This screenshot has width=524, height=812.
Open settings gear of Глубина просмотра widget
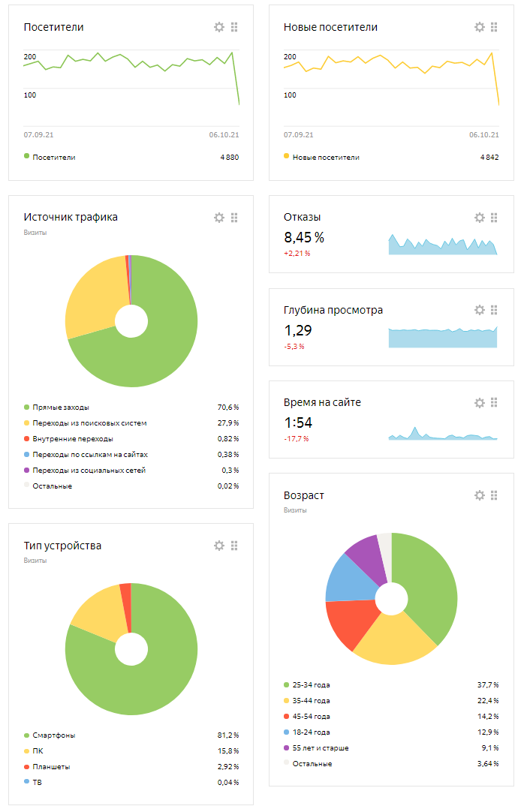click(x=480, y=310)
